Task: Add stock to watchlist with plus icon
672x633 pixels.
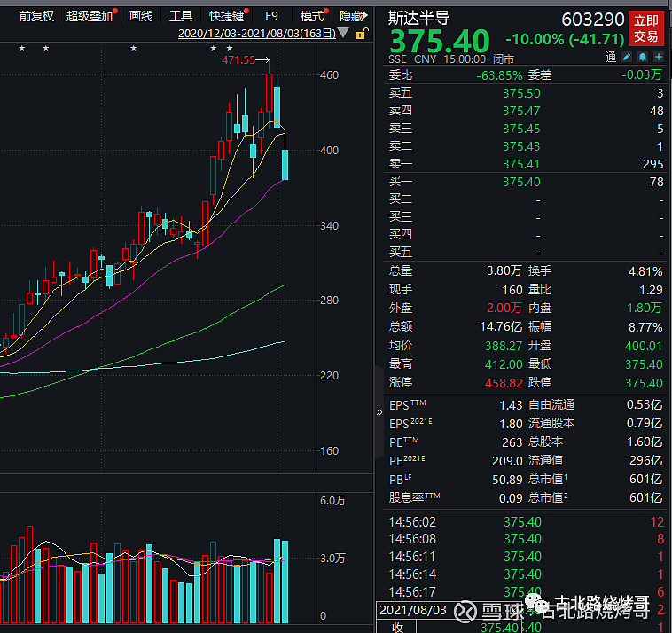Action: pyautogui.click(x=659, y=57)
